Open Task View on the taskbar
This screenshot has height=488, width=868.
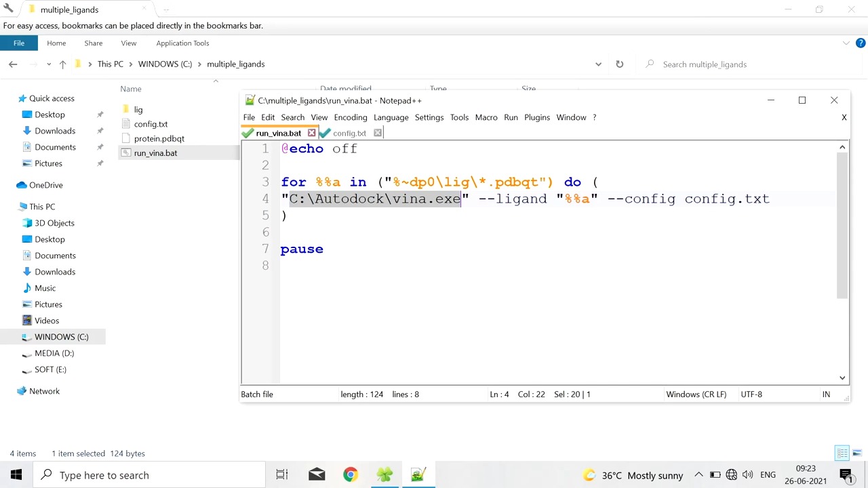tap(282, 475)
